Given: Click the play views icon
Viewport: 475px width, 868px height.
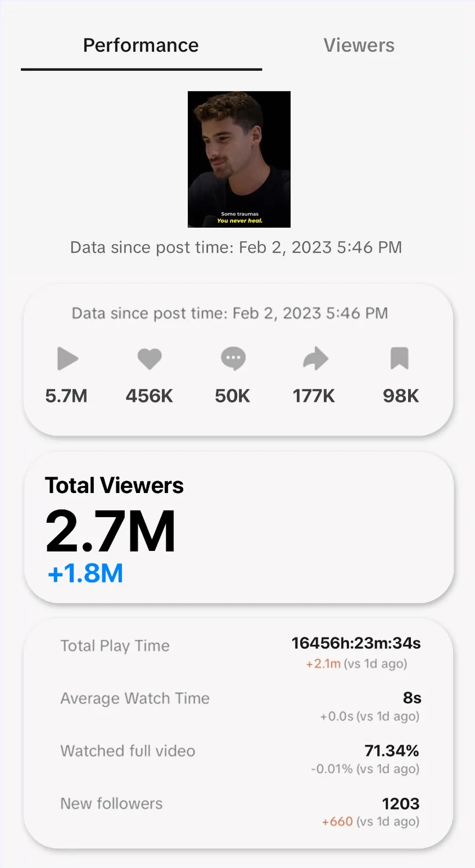Looking at the screenshot, I should (x=67, y=359).
